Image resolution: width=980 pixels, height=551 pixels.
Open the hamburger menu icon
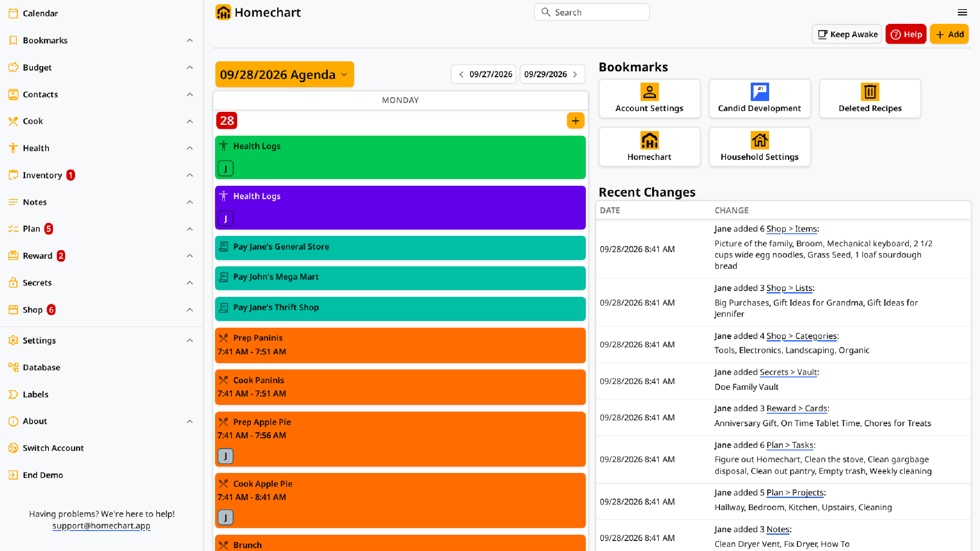962,13
